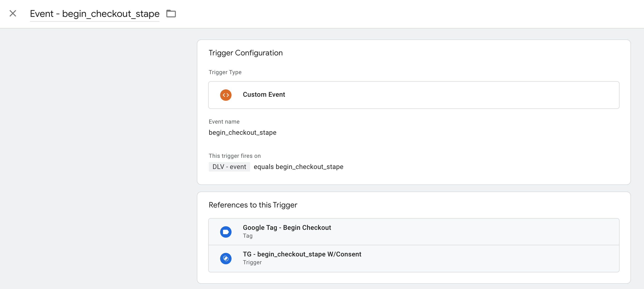Image resolution: width=644 pixels, height=289 pixels.
Task: Edit the trigger name 'Event - begin_checkout_stape'
Action: [95, 14]
